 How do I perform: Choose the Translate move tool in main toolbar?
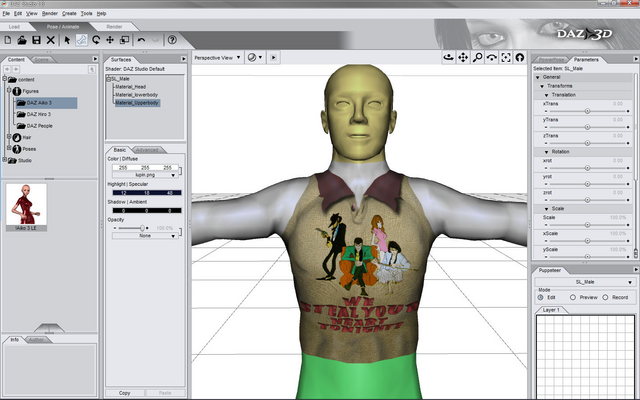[110, 40]
